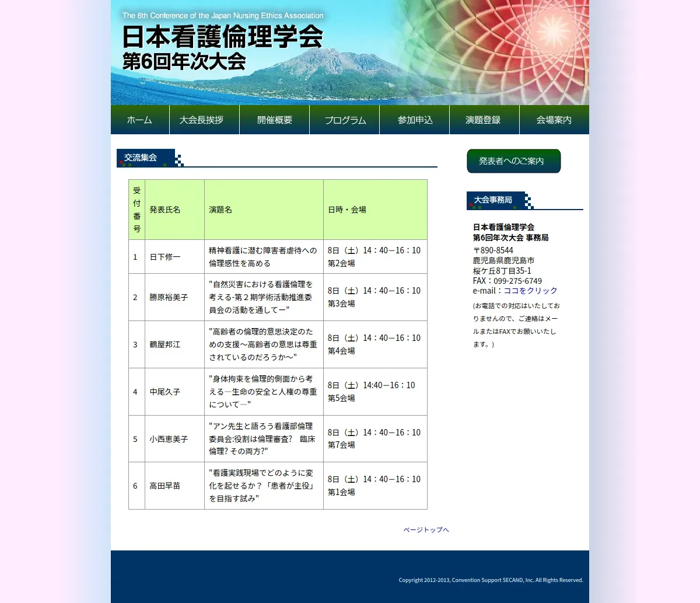Go to the 会場案内 menu item
Image resolution: width=700 pixels, height=603 pixels.
click(554, 120)
